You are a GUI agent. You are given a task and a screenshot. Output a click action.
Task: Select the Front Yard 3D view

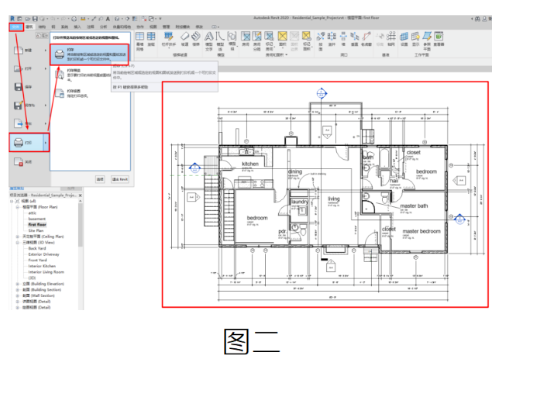click(x=38, y=260)
